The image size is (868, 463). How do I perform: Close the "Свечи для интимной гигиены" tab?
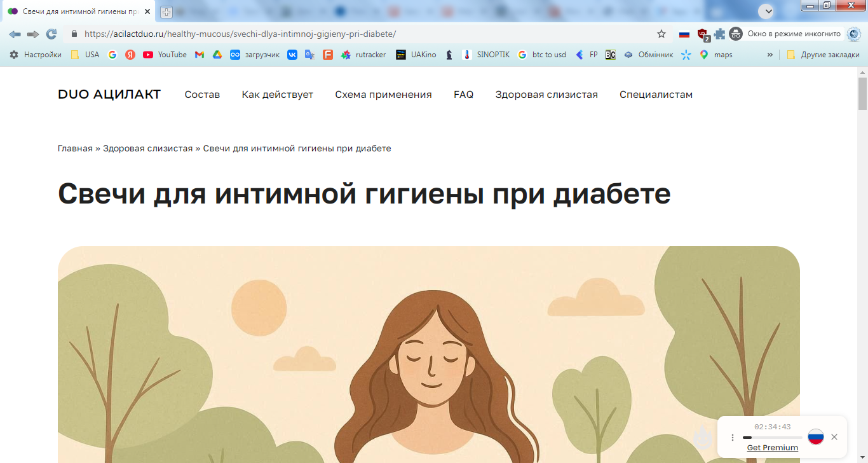148,12
